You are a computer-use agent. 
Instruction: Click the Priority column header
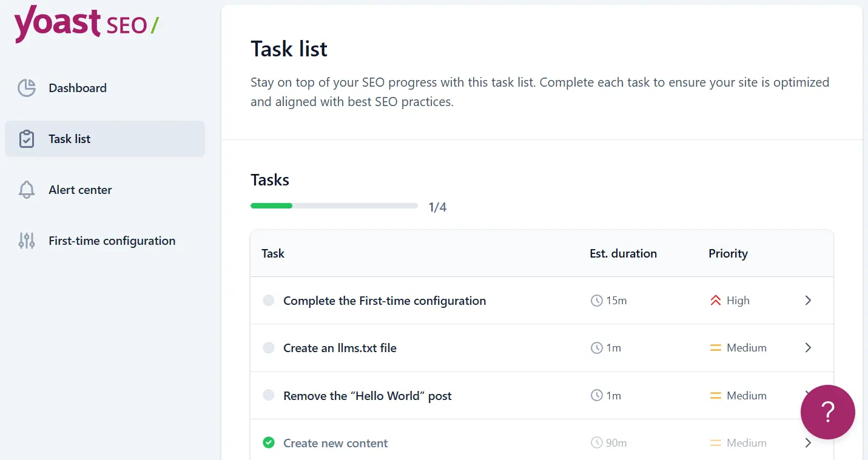728,253
